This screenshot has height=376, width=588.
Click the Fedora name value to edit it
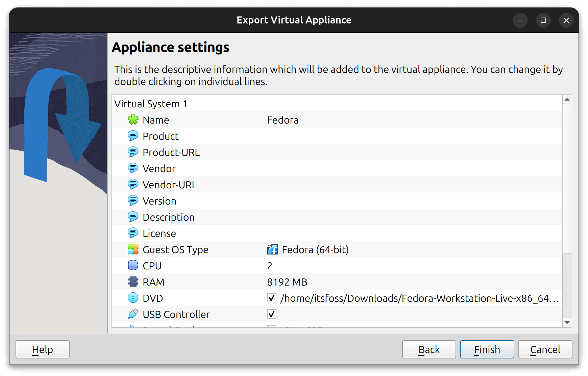[283, 120]
